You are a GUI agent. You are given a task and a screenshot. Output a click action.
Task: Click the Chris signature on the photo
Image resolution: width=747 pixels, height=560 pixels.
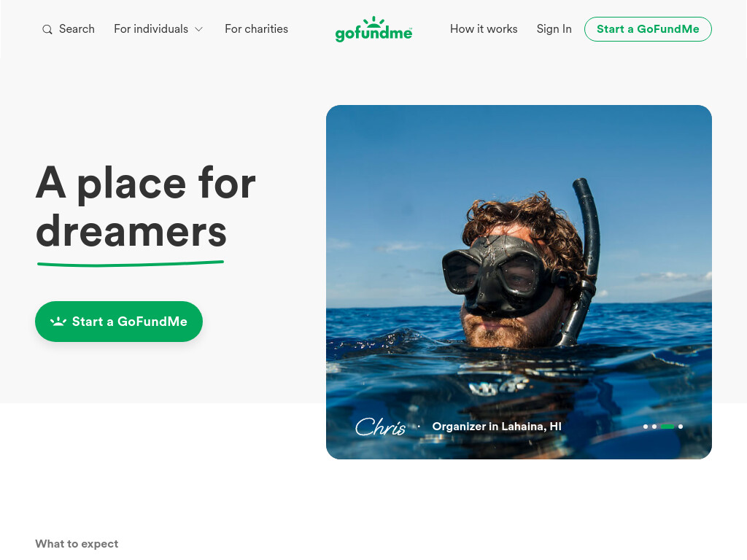(380, 427)
